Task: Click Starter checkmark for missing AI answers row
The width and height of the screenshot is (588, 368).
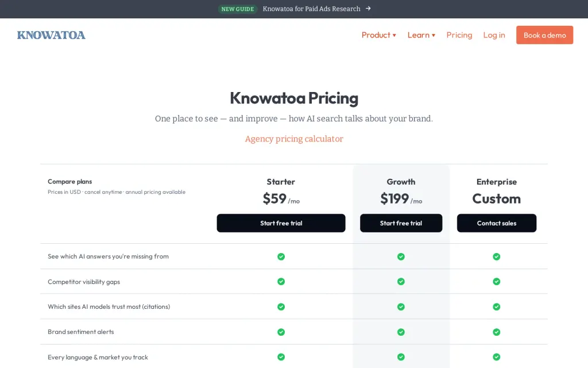Action: pyautogui.click(x=281, y=256)
